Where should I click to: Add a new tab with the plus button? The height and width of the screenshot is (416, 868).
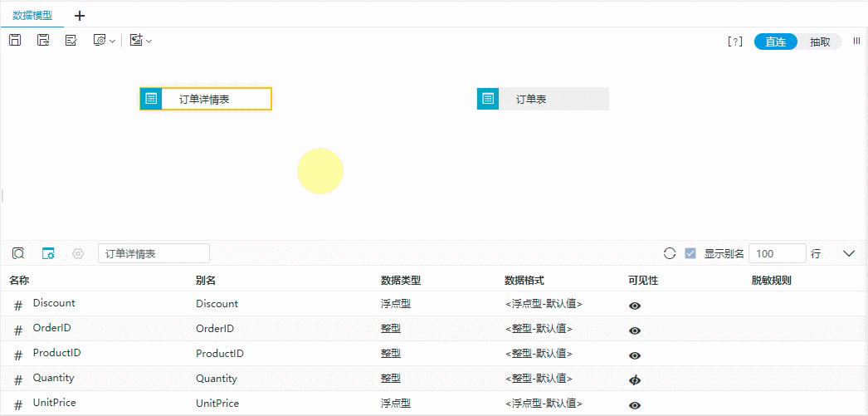point(80,16)
